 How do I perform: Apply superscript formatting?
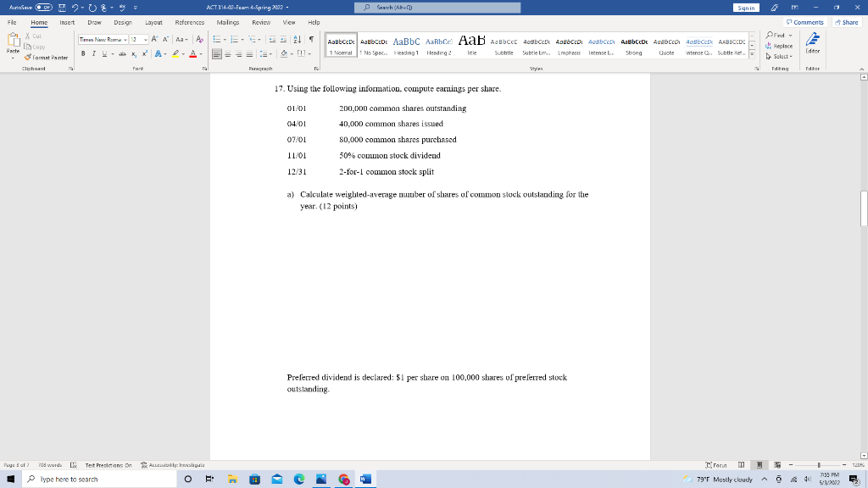pyautogui.click(x=144, y=53)
